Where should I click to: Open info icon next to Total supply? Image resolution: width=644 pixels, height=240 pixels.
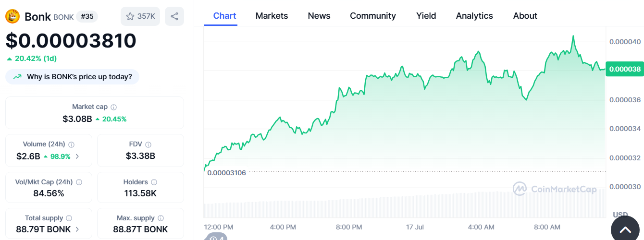(x=69, y=218)
